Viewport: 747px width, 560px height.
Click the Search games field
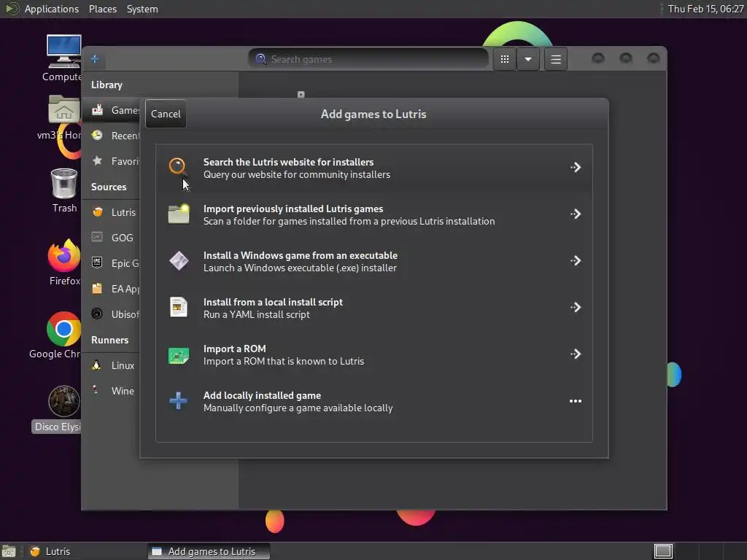click(368, 59)
